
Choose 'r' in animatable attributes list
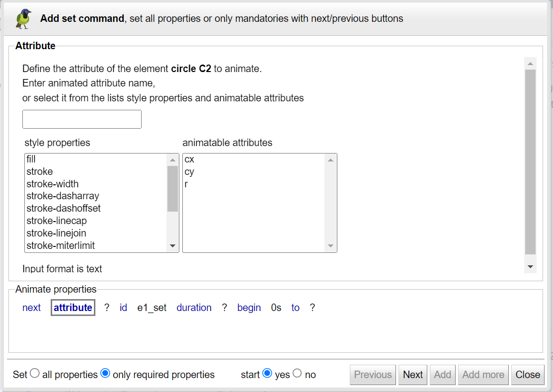click(186, 184)
